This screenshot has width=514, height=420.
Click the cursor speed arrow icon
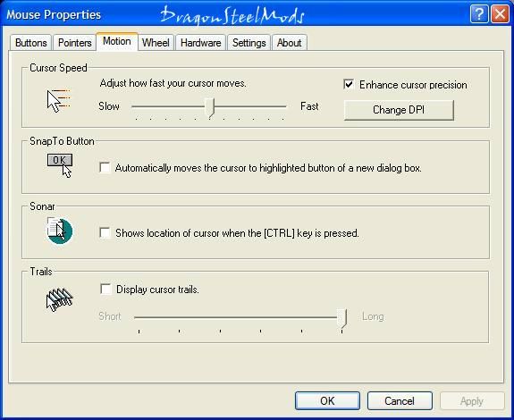(x=58, y=101)
